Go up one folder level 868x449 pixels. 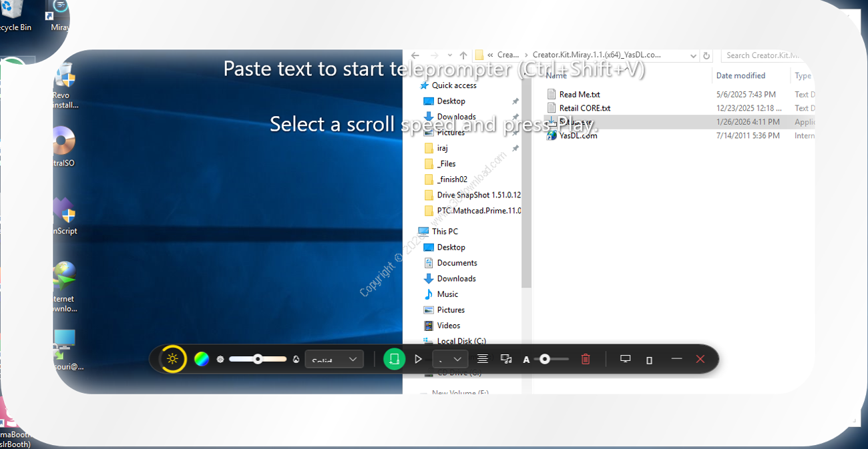[463, 55]
